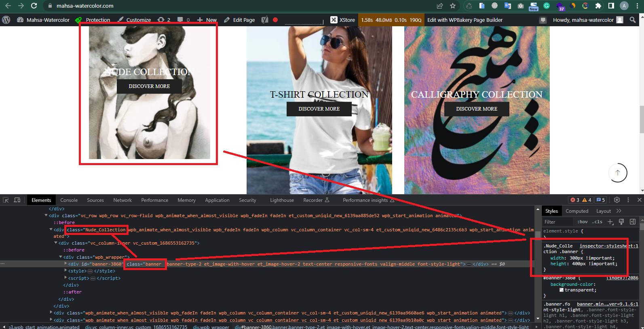Open Edit with WPBakery Page Builder
644x329 pixels.
pos(465,20)
